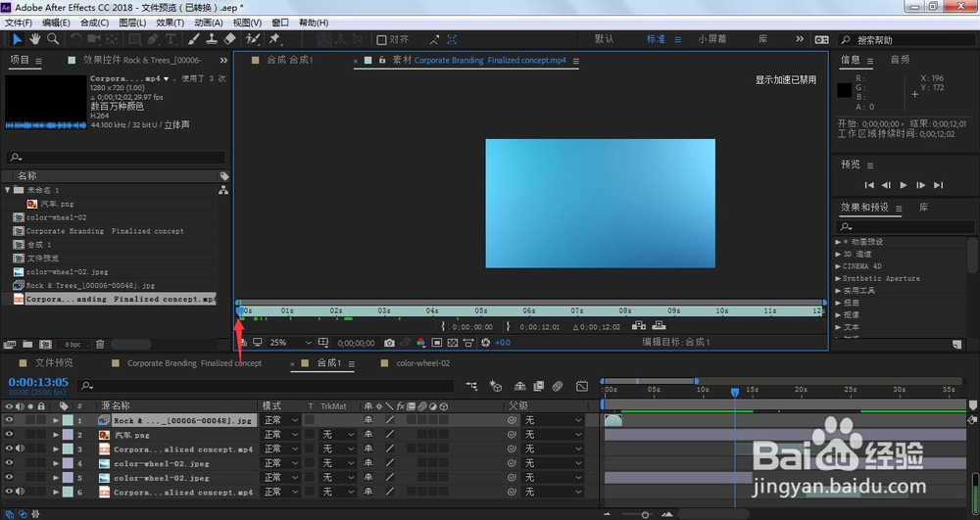The height and width of the screenshot is (520, 980).
Task: Switch to 小屏幕 workspace
Action: point(711,39)
